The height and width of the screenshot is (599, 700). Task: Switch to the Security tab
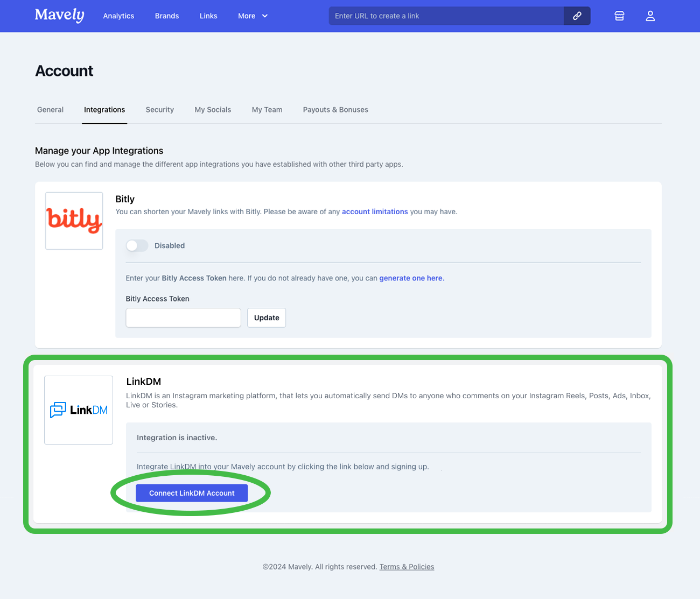pos(160,110)
